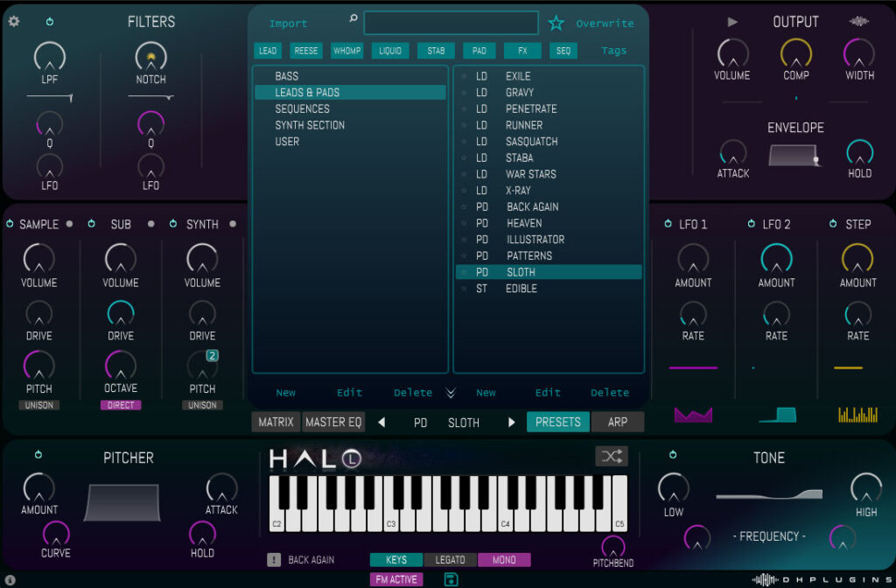Click the dot indicator beside SAMPLE
896x588 pixels.
[69, 224]
